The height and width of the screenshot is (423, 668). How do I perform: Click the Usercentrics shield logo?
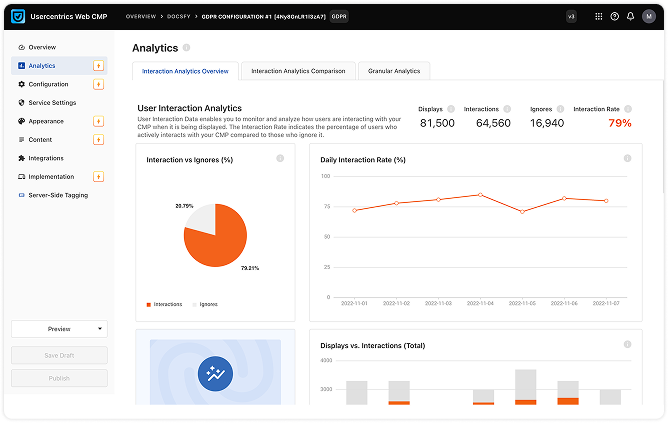point(18,17)
